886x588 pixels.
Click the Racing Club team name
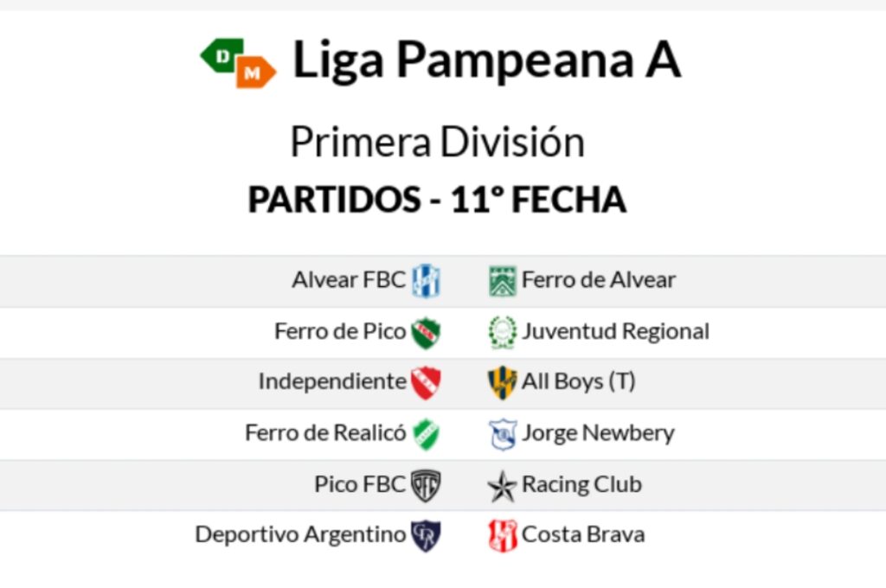(581, 484)
